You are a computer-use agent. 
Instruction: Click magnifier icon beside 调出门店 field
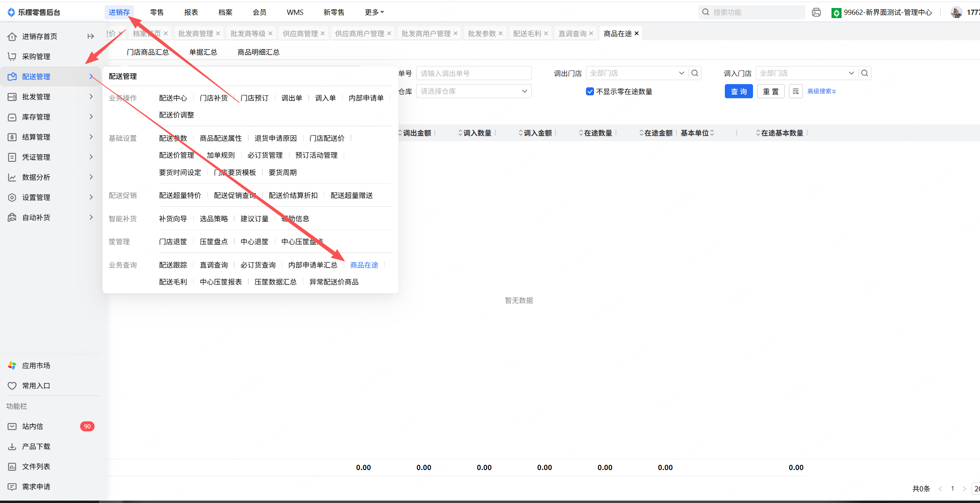(x=695, y=73)
